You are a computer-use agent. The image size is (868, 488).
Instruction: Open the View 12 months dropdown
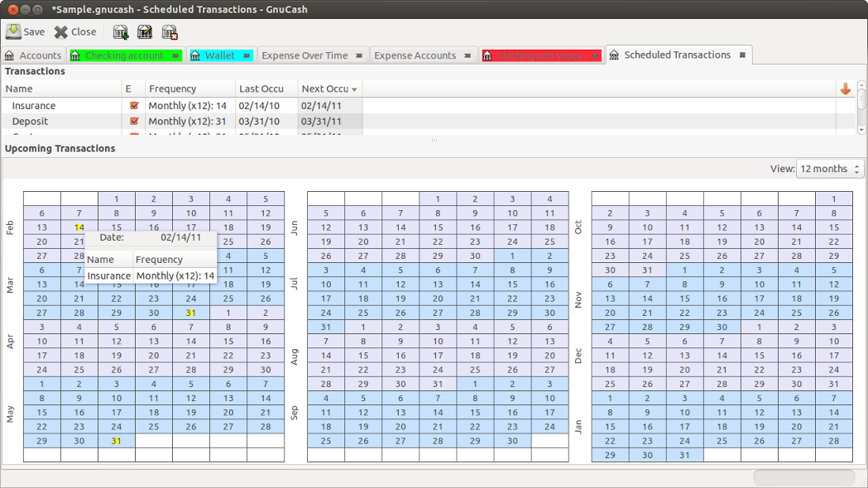(x=830, y=169)
